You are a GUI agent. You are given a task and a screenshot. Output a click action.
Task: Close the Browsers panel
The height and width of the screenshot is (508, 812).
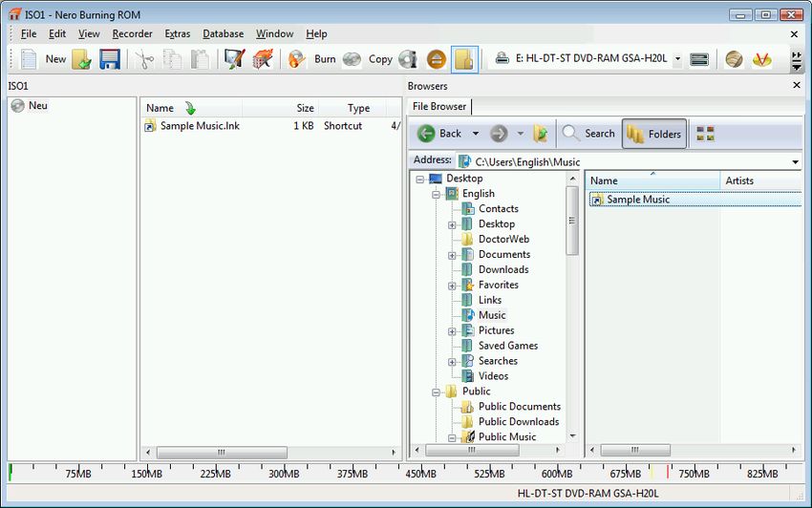click(797, 85)
